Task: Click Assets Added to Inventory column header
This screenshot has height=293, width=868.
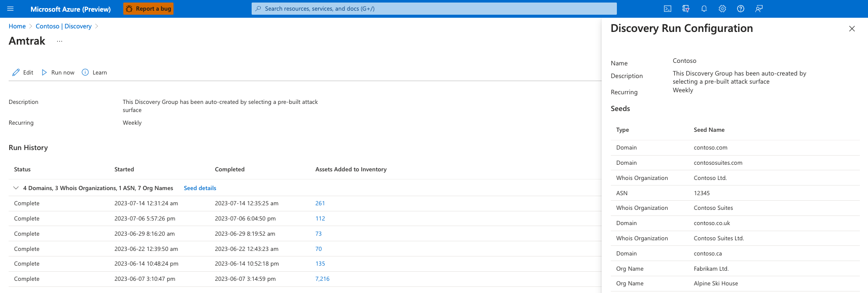Action: coord(351,169)
